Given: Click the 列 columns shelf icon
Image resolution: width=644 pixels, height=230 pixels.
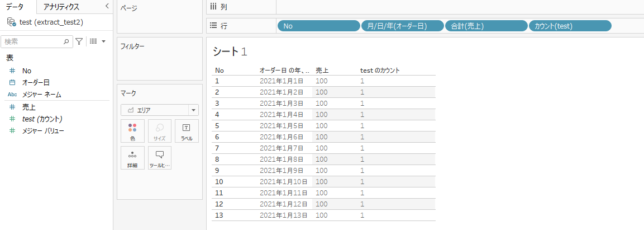Looking at the screenshot, I should tap(213, 7).
